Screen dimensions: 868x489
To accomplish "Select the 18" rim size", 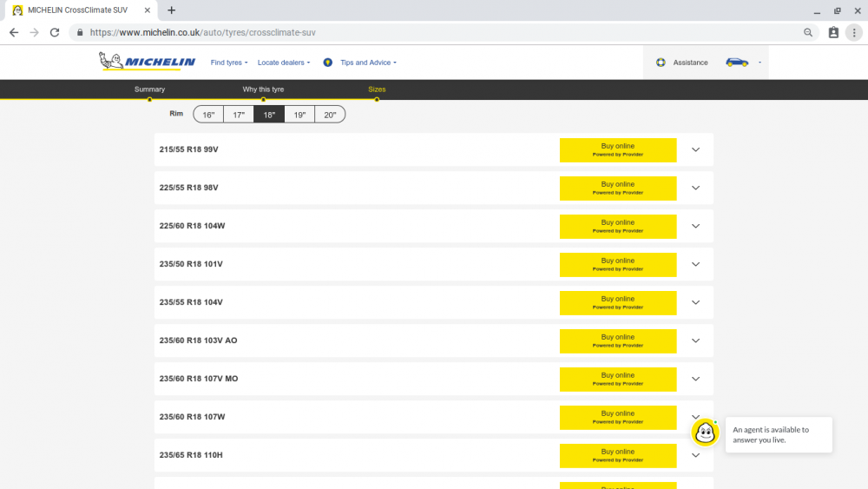I will tap(269, 115).
